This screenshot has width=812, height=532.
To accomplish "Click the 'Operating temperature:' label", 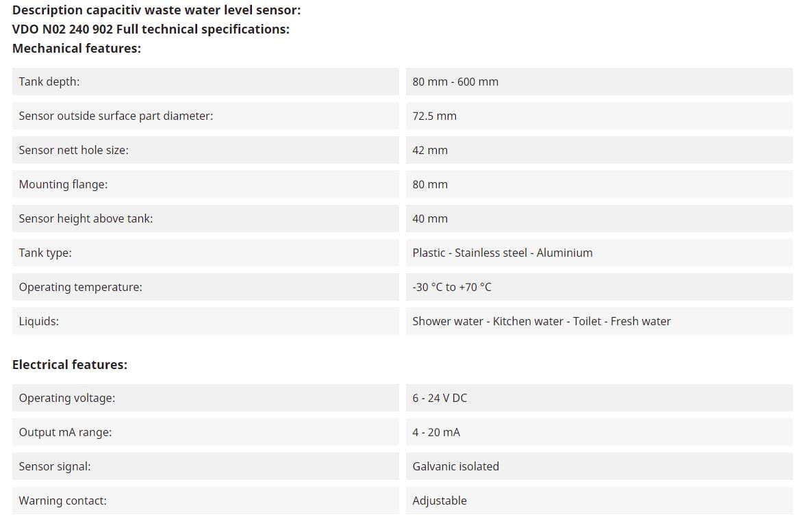I will (x=80, y=287).
